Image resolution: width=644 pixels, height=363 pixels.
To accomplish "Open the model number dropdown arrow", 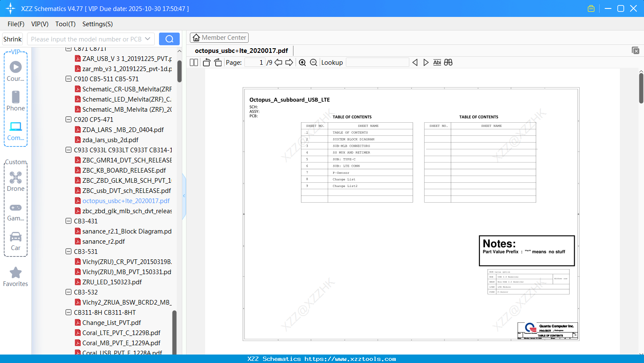I will tap(148, 39).
